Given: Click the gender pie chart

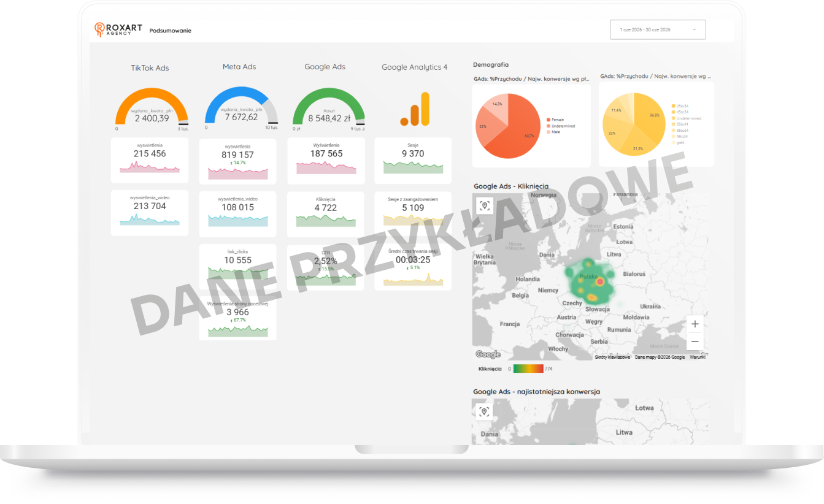Looking at the screenshot, I should pyautogui.click(x=509, y=126).
